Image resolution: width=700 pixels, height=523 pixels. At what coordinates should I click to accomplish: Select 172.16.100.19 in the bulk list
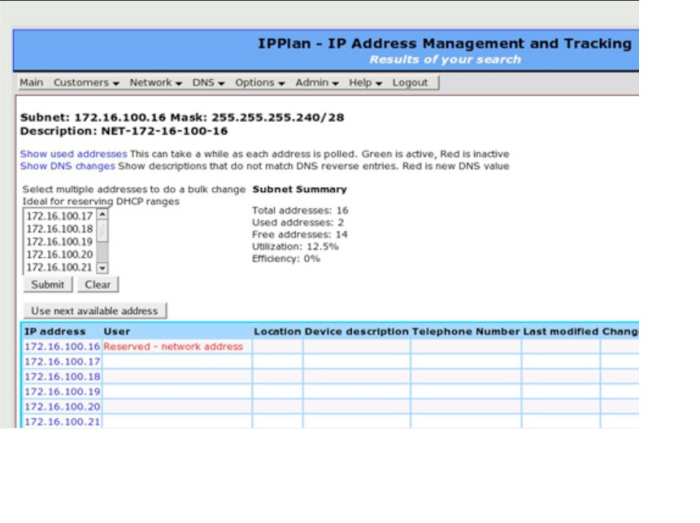tap(59, 242)
